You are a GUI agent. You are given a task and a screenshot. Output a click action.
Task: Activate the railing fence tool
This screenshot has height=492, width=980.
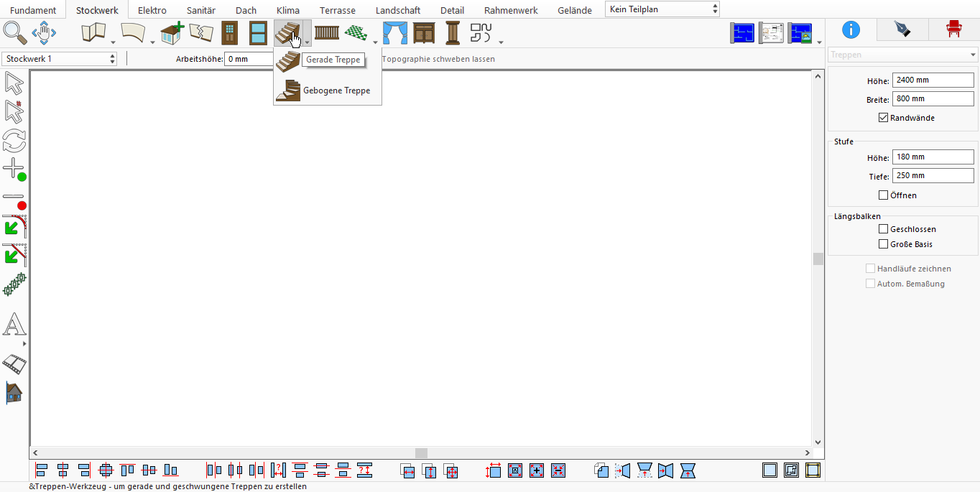click(x=327, y=33)
